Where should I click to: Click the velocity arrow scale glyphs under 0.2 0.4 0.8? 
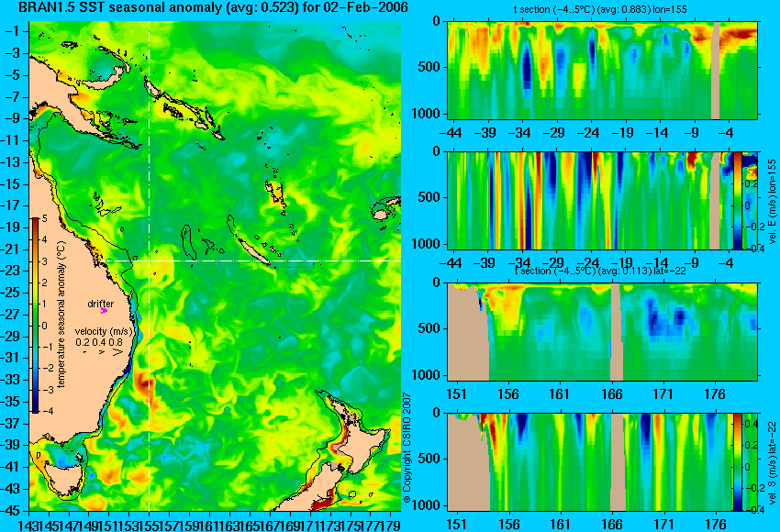point(104,352)
